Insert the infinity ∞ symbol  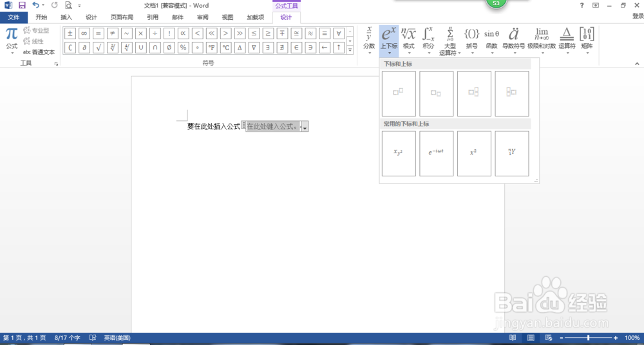pyautogui.click(x=84, y=33)
